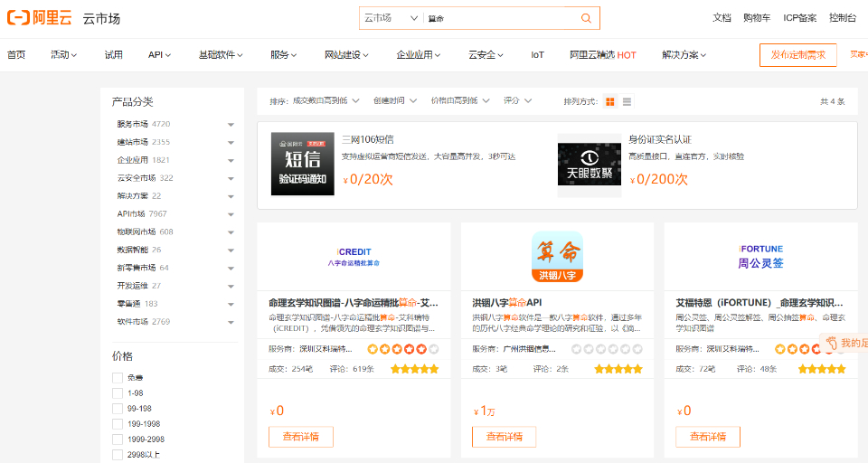
Task: Click the iCREDIT 八字命运精批算命 logo
Action: (x=354, y=257)
